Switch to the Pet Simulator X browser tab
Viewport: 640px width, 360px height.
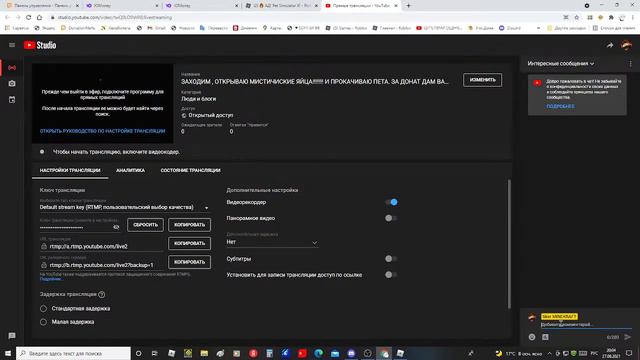pos(282,6)
